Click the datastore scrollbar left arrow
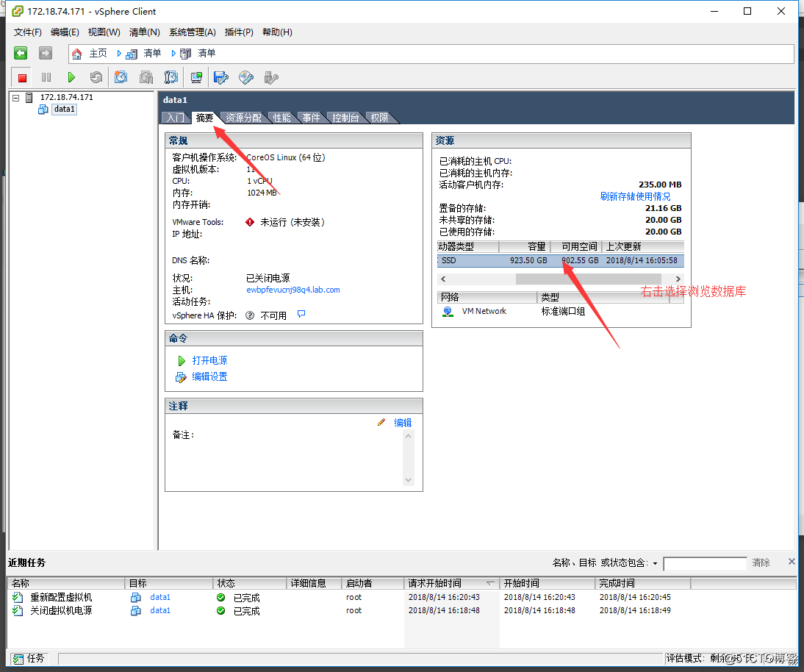804x672 pixels. tap(444, 279)
